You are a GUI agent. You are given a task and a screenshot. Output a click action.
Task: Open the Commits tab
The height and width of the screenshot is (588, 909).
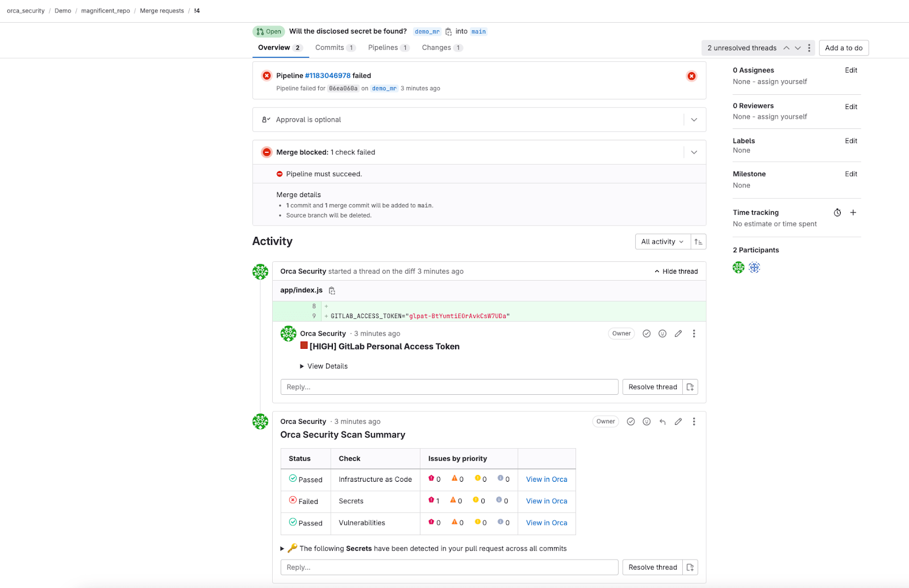pyautogui.click(x=330, y=48)
